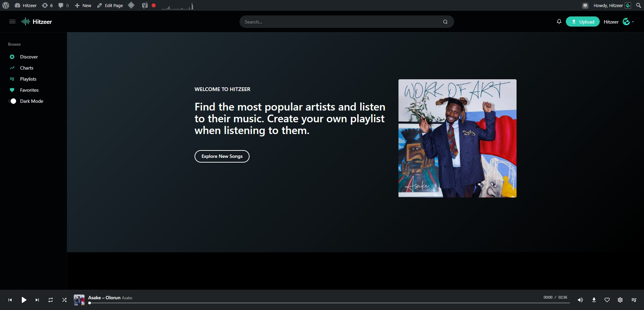
Task: Toggle shuffle mode in player
Action: coord(64,300)
